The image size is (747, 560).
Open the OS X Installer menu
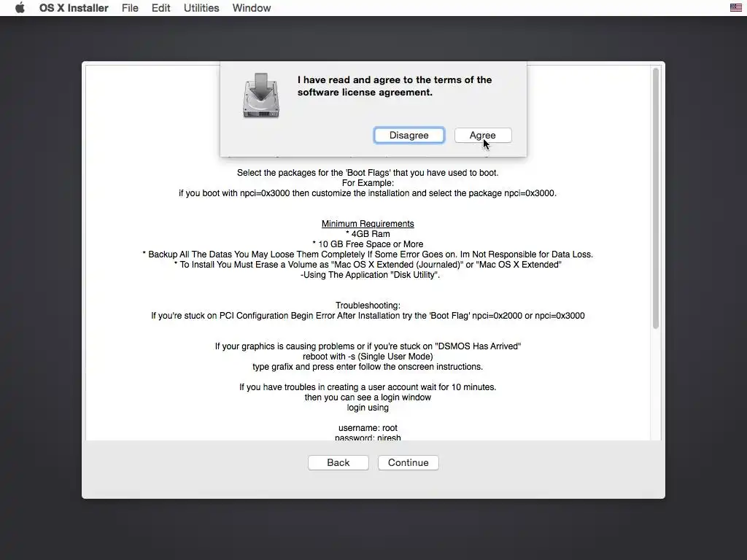[x=74, y=8]
